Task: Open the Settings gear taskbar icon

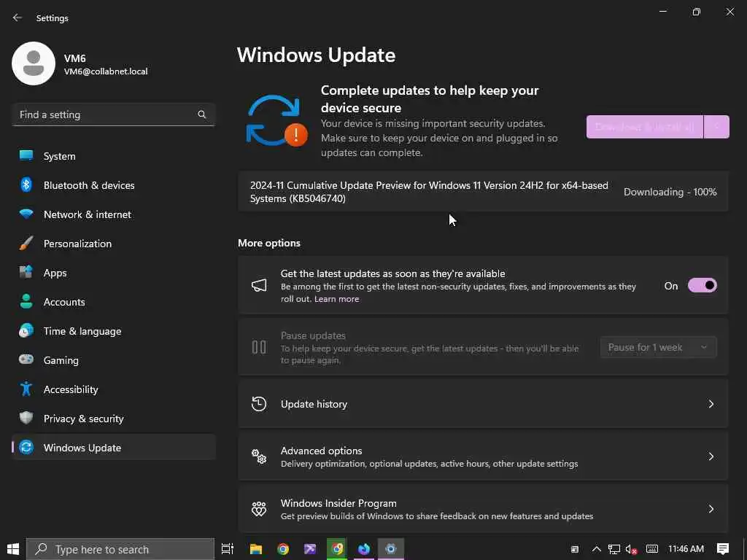Action: coord(391,549)
